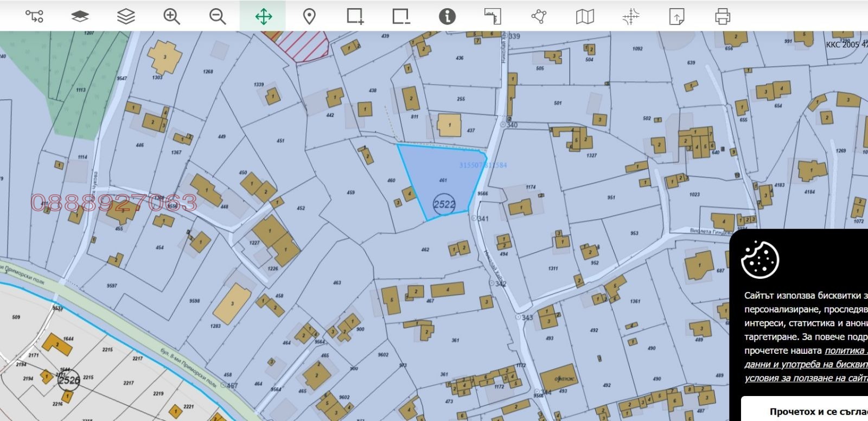Zoom out using magnifier minus icon

pos(218,16)
